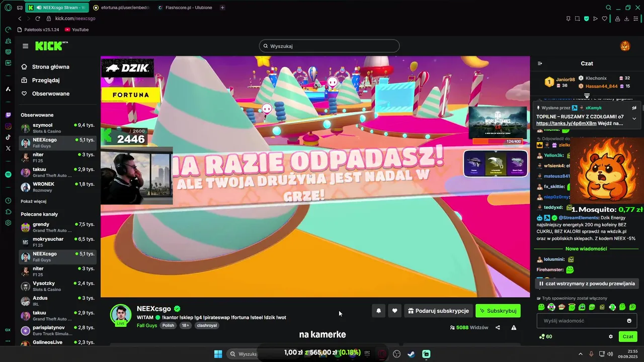Open the Kick hamburger menu
The width and height of the screenshot is (644, 362).
(25, 46)
